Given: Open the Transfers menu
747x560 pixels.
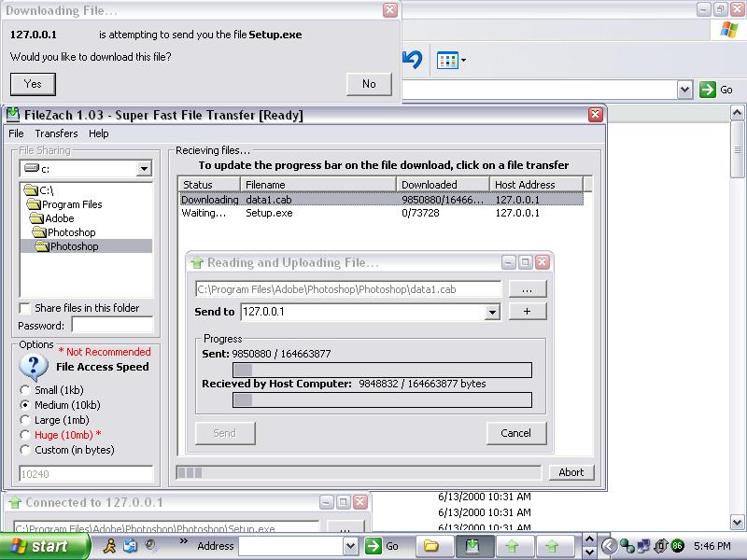Looking at the screenshot, I should pos(56,133).
